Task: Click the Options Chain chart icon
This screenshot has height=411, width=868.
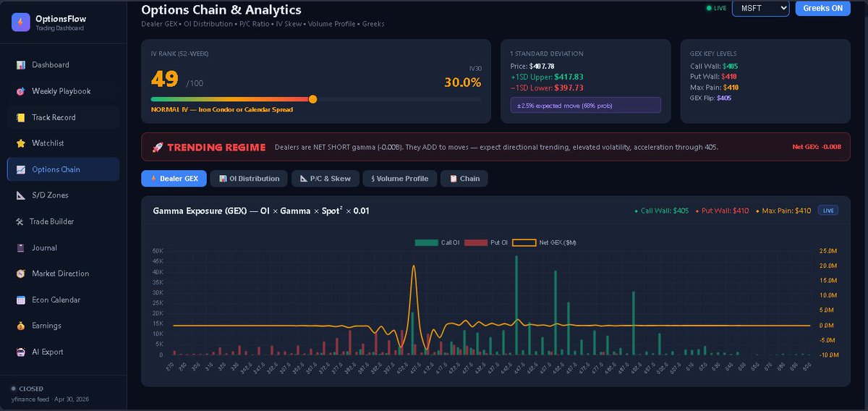Action: 20,169
